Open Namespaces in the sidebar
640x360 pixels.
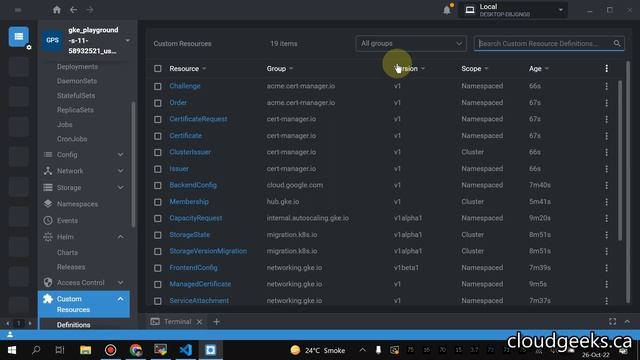(77, 204)
